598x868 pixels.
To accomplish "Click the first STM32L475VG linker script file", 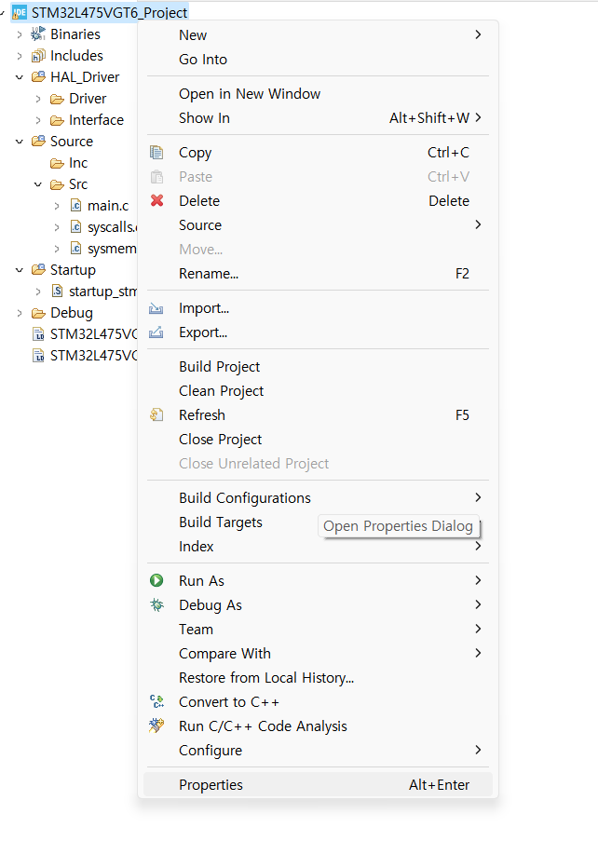I will tap(85, 333).
